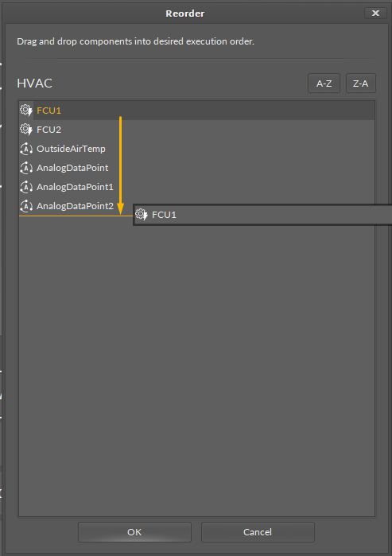Sort components with the Z-A button
The width and height of the screenshot is (392, 556).
(x=360, y=84)
